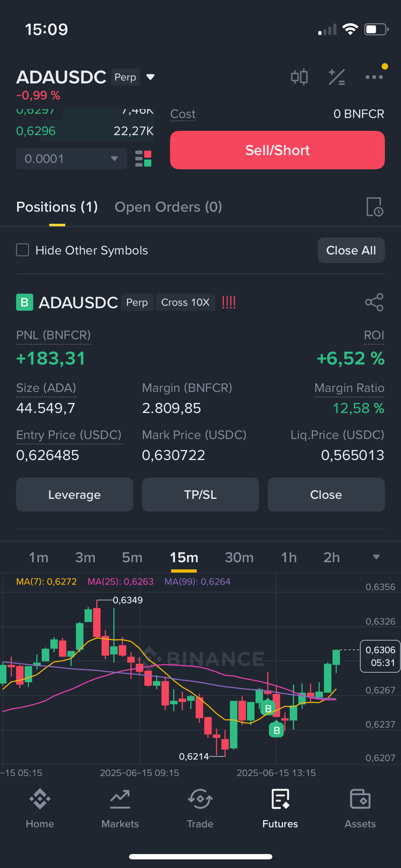
Task: Open TP/SL settings for the position
Action: (200, 495)
